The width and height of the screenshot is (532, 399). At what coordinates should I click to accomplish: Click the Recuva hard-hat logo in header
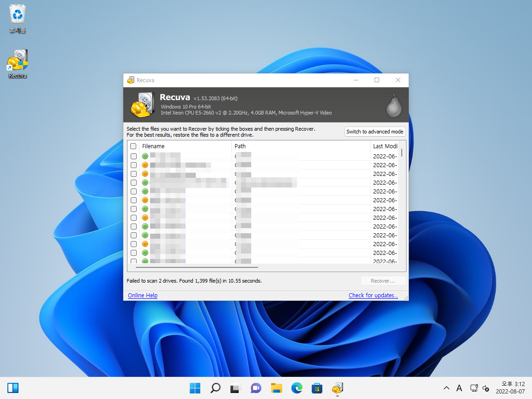coord(143,105)
